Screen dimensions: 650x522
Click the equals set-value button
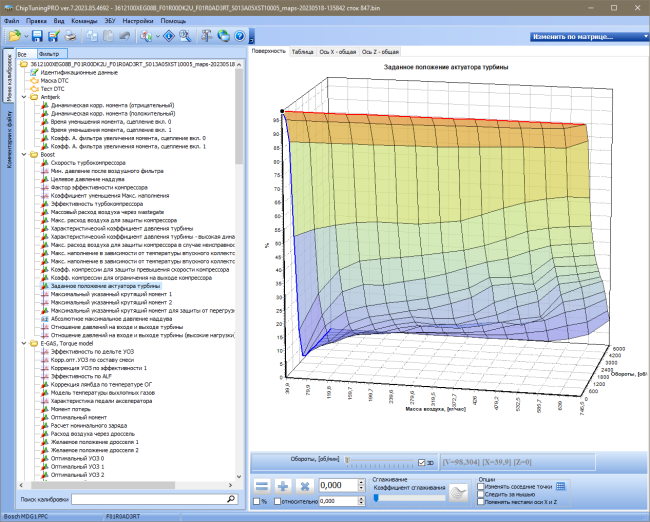click(262, 486)
